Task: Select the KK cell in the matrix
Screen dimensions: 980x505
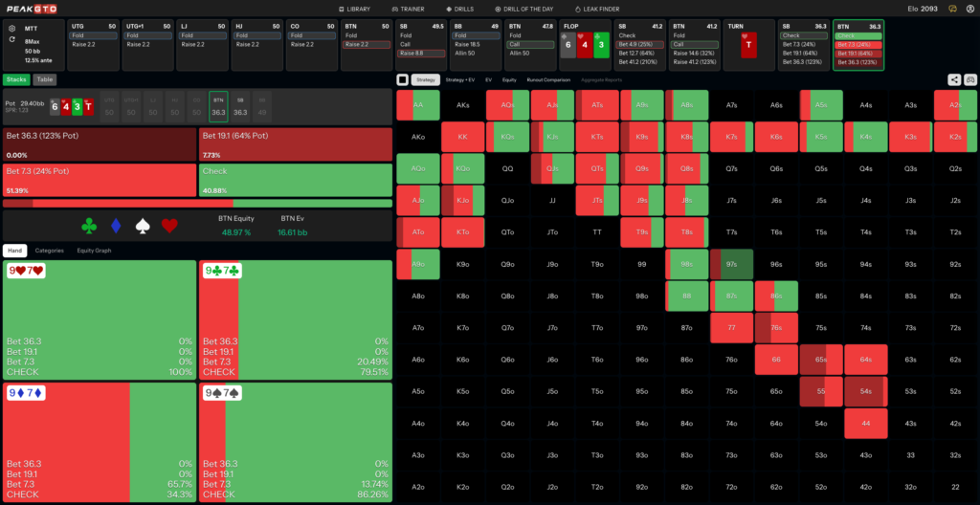Action: (x=463, y=137)
